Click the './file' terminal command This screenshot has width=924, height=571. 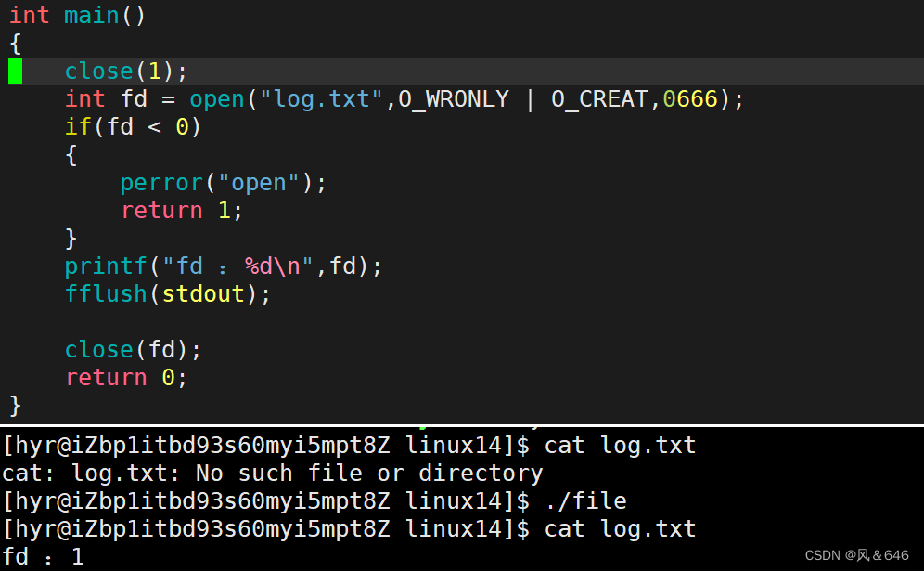click(585, 500)
